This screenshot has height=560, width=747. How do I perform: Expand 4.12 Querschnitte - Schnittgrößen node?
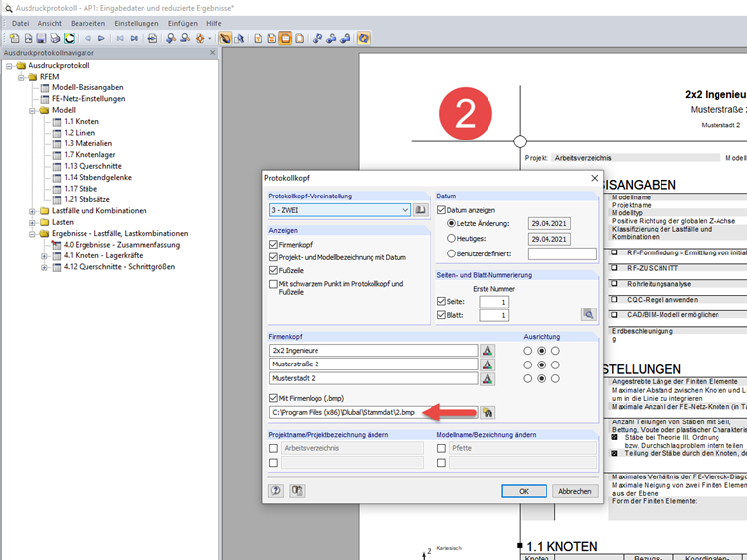44,267
